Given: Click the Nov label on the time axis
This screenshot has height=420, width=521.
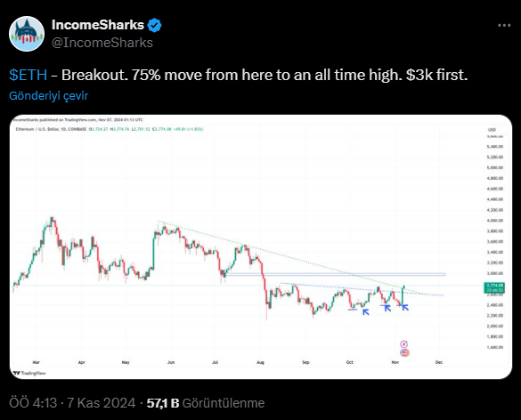Looking at the screenshot, I should click(395, 362).
